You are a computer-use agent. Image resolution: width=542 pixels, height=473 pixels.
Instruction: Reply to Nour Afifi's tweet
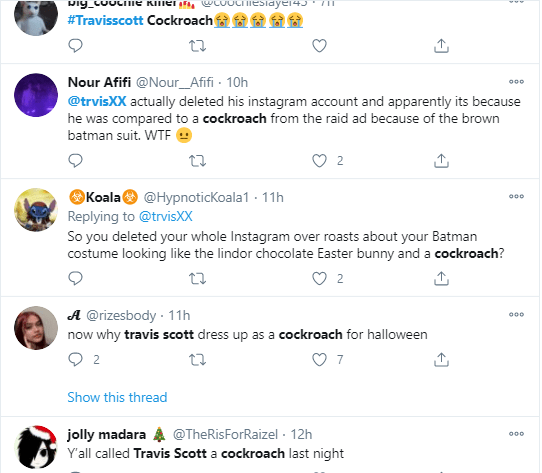[x=75, y=160]
